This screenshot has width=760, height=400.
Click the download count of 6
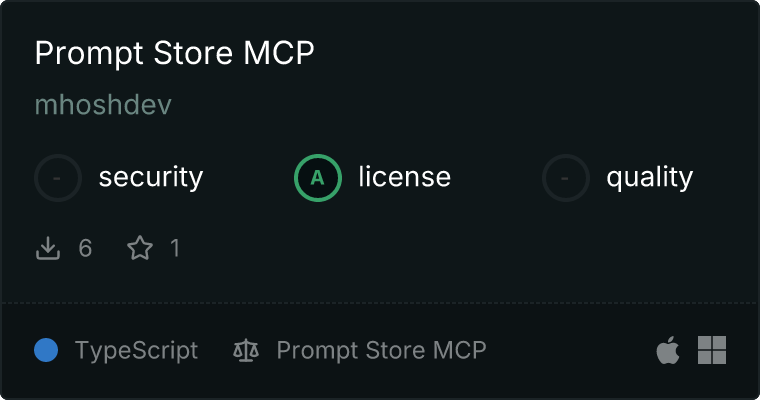85,248
